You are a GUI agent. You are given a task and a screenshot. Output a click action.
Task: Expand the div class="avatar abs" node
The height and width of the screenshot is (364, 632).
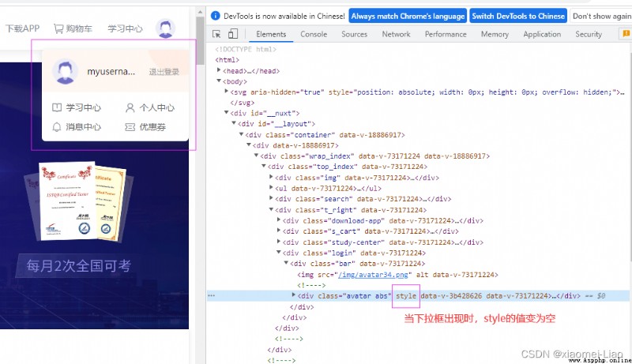(294, 295)
